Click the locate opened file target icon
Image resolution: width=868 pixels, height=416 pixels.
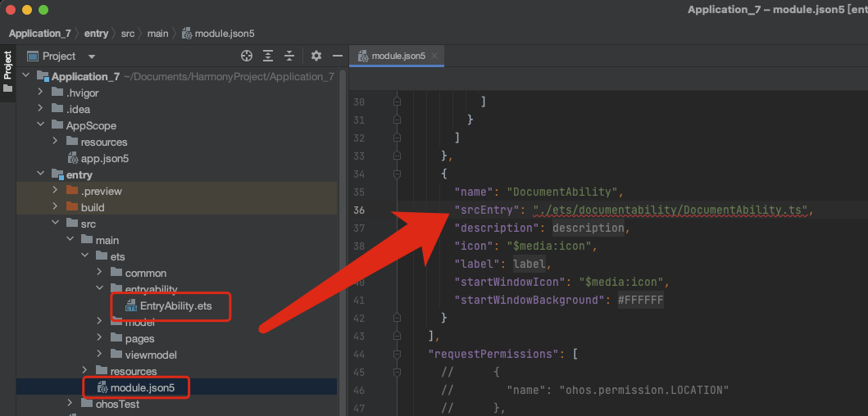[247, 56]
